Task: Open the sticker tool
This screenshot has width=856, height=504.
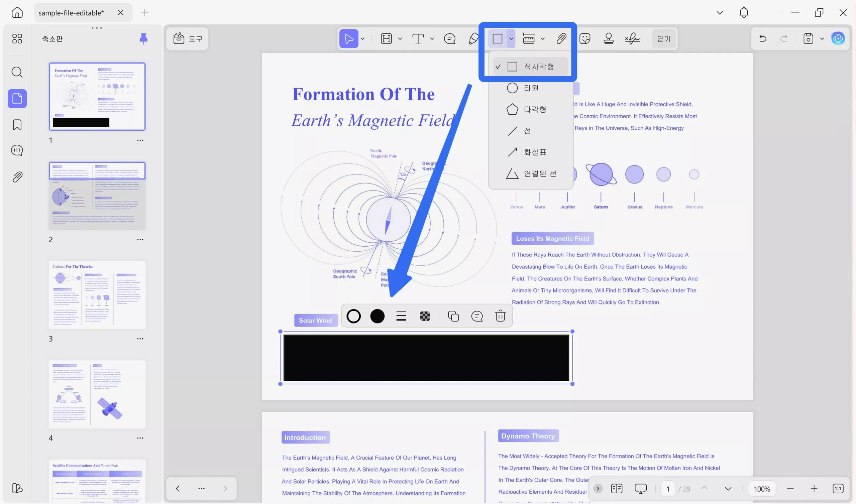Action: click(585, 39)
